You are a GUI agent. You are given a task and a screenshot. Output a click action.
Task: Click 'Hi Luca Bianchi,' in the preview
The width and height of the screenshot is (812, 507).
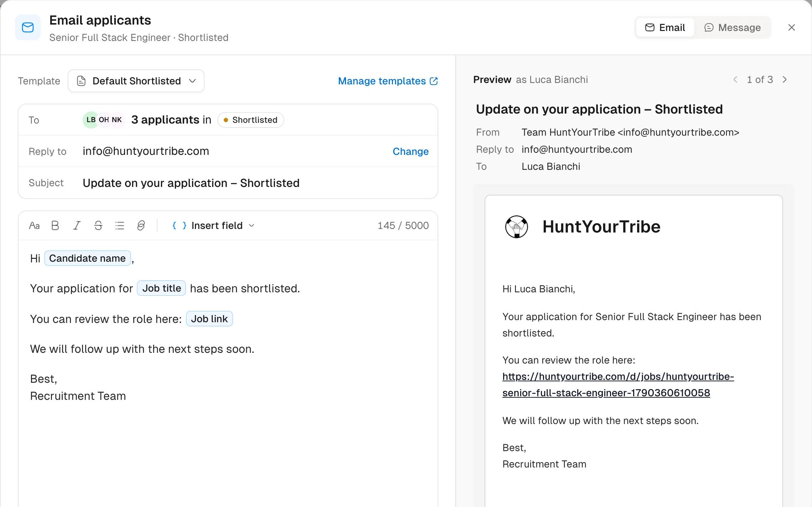pyautogui.click(x=539, y=289)
